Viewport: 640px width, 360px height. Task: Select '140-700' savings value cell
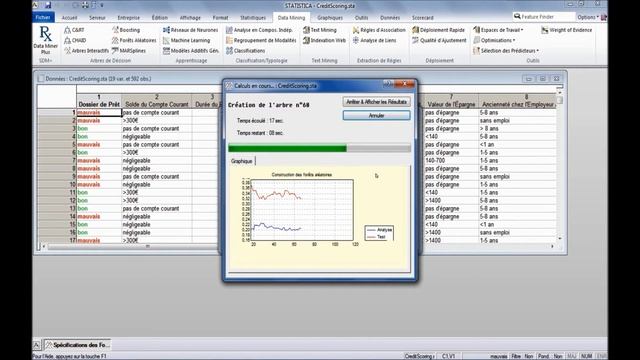click(x=451, y=160)
